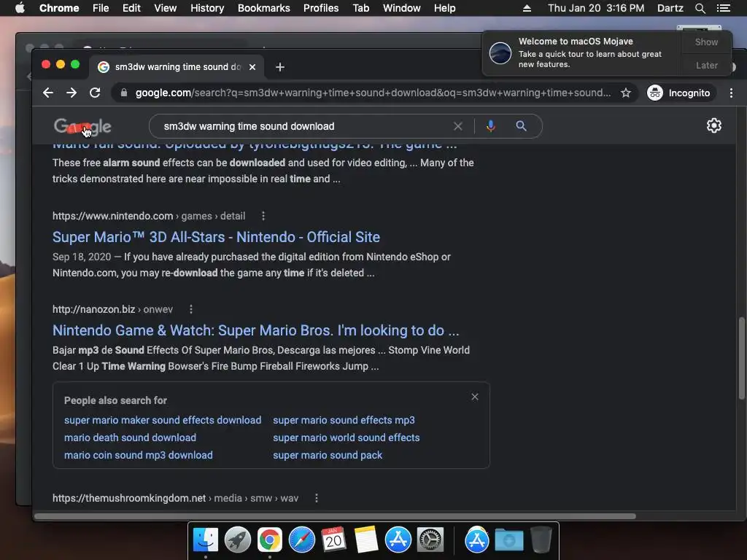
Task: Open Finder from the Dock
Action: click(x=206, y=540)
